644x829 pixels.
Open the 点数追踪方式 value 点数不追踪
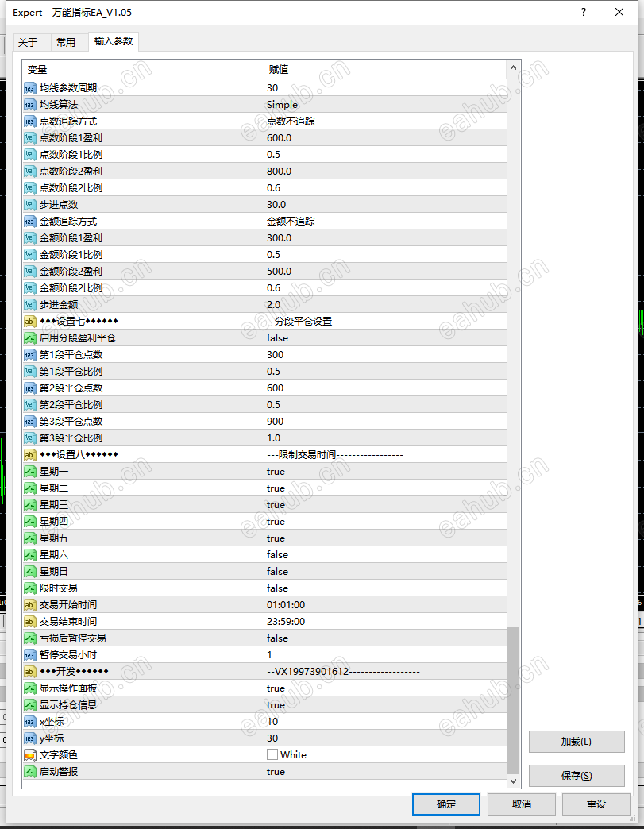[x=385, y=121]
